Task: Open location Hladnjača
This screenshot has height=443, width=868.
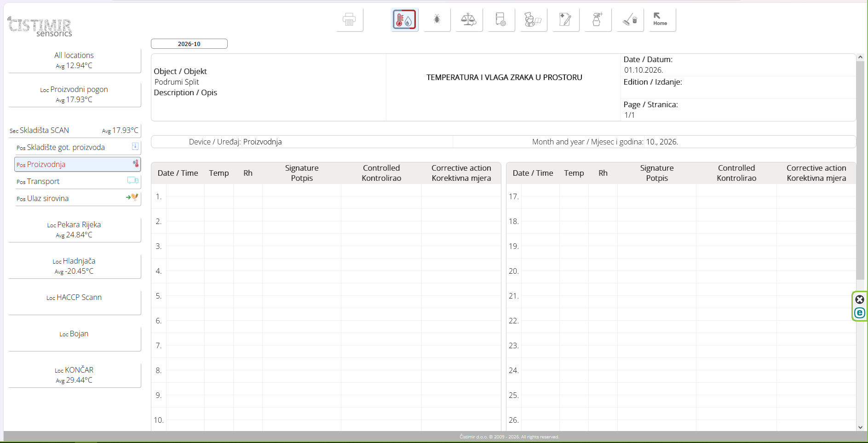Action: (x=74, y=266)
